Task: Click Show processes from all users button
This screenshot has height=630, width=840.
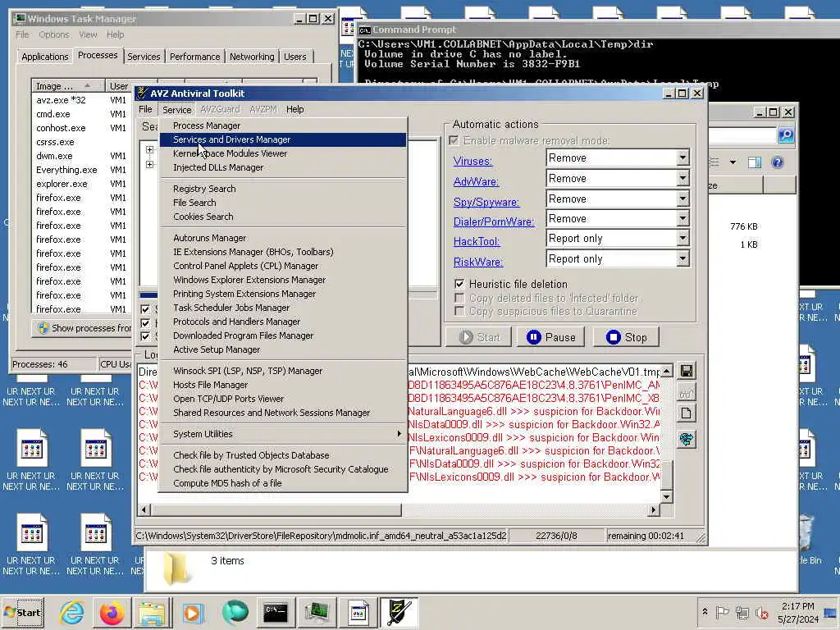Action: click(x=83, y=328)
